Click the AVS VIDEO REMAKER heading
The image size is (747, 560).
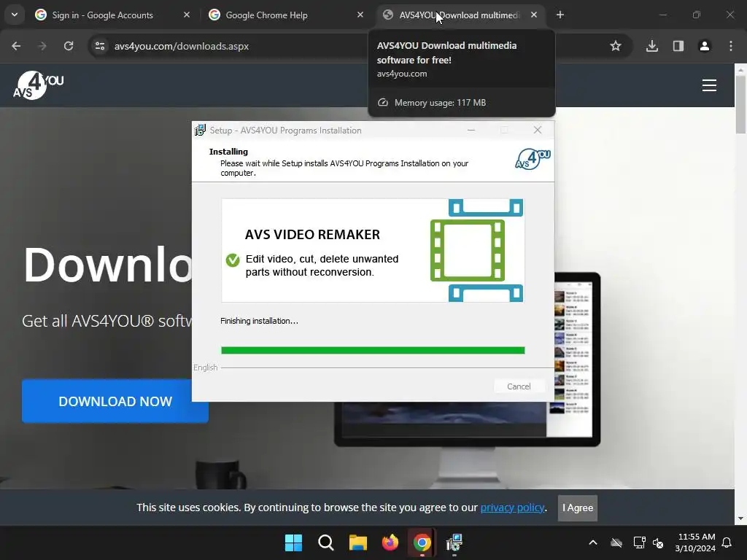click(x=312, y=234)
